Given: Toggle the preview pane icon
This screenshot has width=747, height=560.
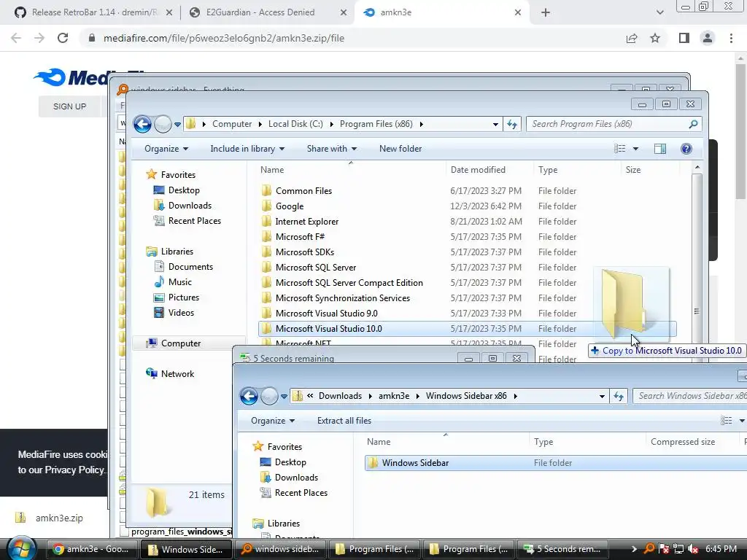Looking at the screenshot, I should pos(659,149).
